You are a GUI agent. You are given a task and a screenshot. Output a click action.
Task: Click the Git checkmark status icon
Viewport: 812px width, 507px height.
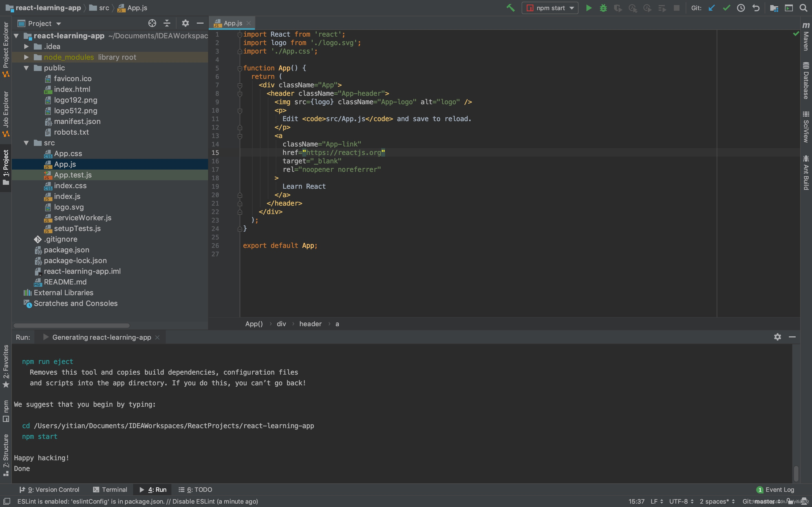(x=727, y=8)
